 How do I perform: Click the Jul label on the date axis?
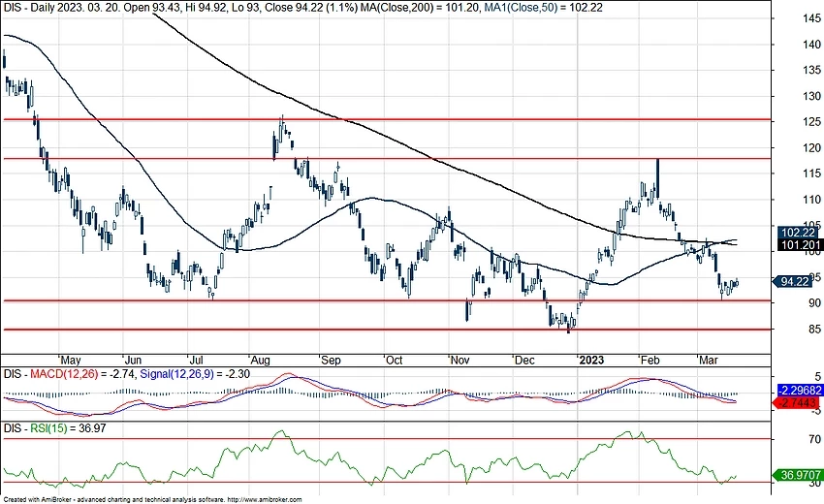click(x=197, y=361)
